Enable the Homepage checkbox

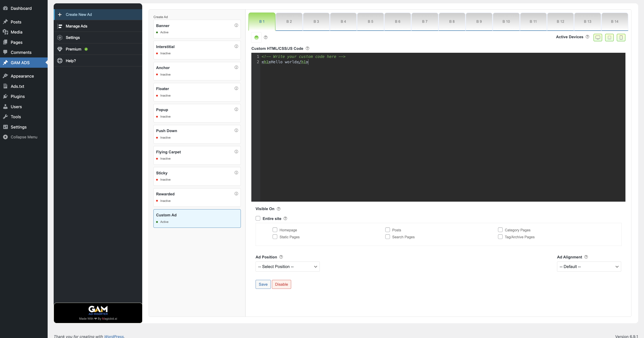tap(275, 230)
